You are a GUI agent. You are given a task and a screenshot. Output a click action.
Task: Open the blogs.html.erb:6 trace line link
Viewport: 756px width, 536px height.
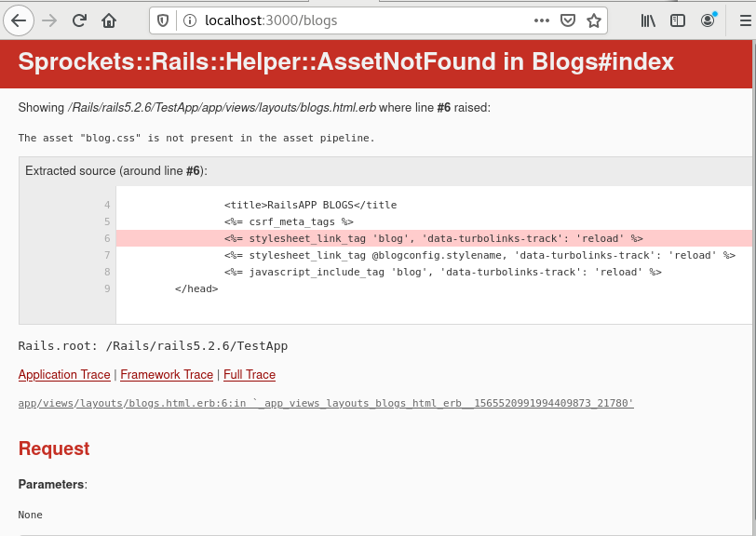tap(326, 403)
